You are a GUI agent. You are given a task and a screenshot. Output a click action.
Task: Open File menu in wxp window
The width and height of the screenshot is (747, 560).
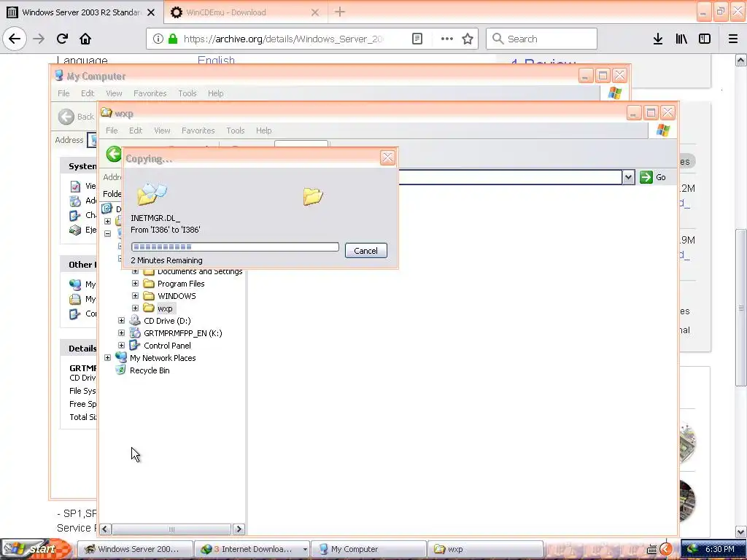[x=112, y=131]
